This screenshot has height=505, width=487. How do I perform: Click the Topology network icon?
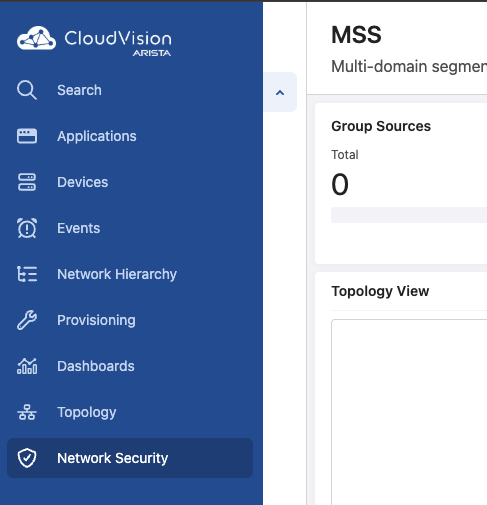coord(27,412)
